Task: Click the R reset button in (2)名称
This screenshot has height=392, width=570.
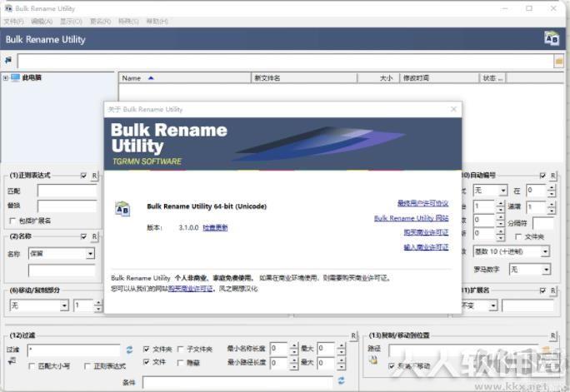Action: pyautogui.click(x=94, y=236)
